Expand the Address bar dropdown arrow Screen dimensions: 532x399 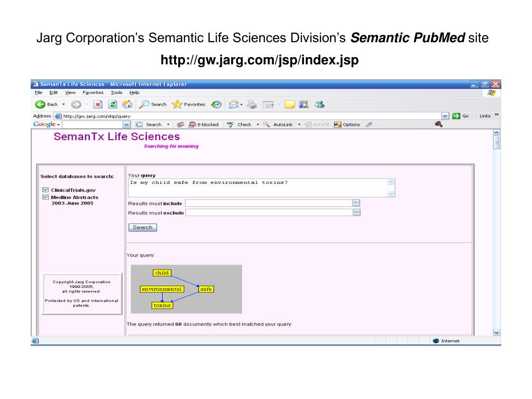[445, 116]
